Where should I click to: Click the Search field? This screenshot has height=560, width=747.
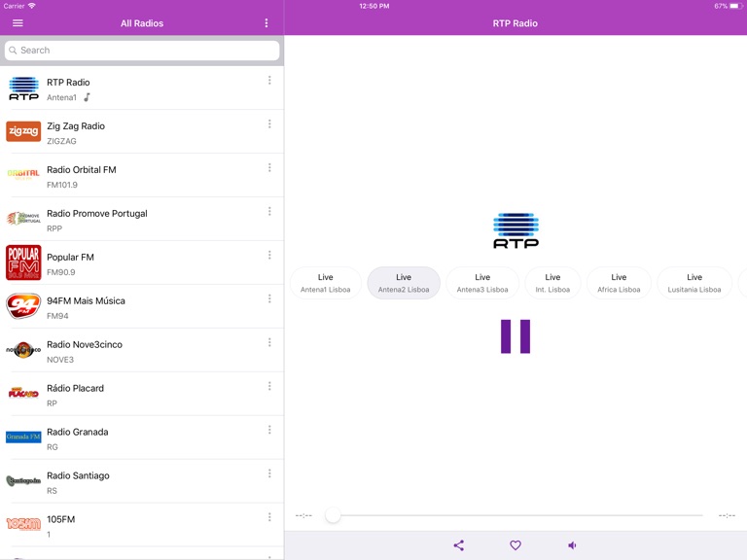[142, 50]
